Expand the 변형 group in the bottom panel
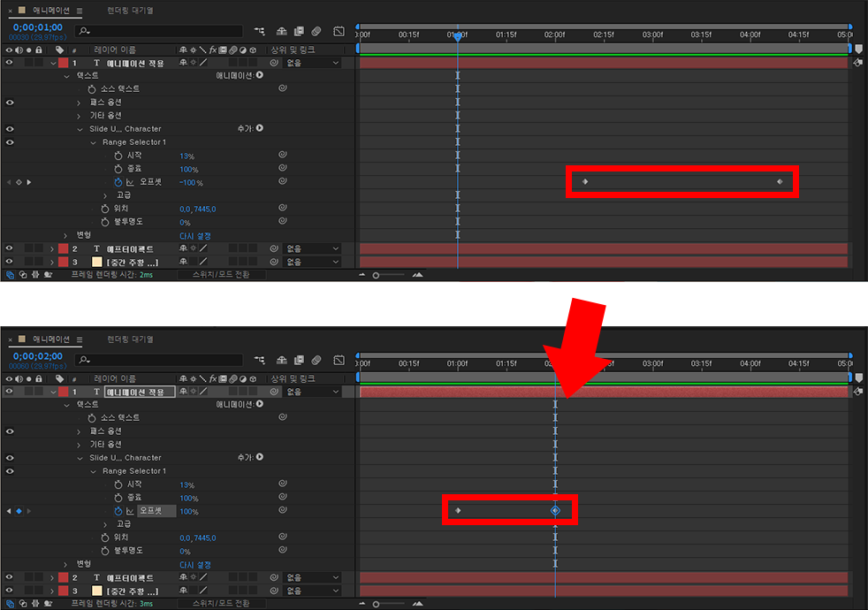 65,564
